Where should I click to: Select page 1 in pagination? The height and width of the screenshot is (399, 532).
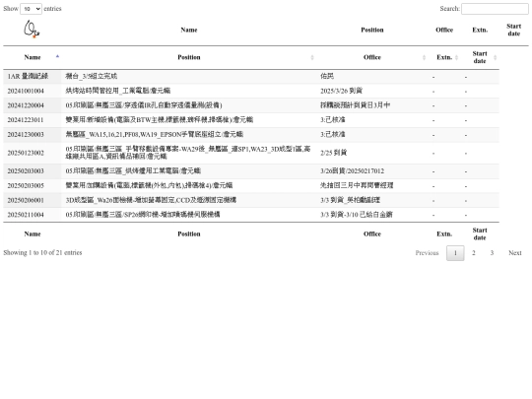455,253
